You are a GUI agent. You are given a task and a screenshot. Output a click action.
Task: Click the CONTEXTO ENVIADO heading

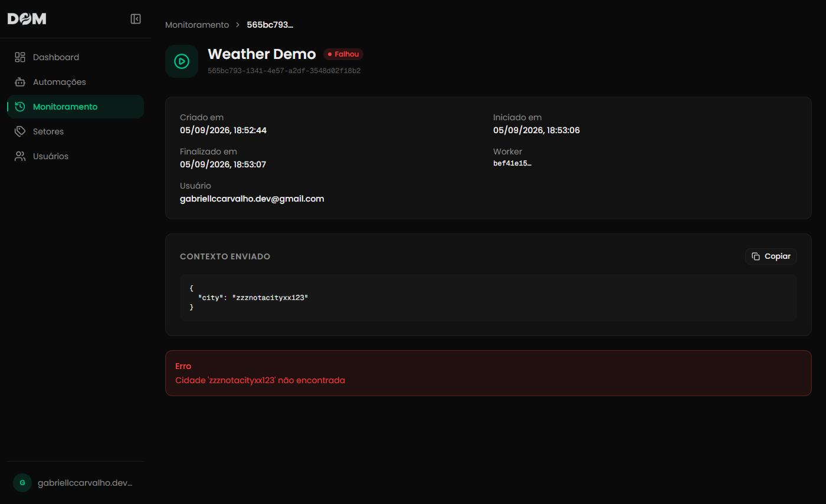point(225,256)
